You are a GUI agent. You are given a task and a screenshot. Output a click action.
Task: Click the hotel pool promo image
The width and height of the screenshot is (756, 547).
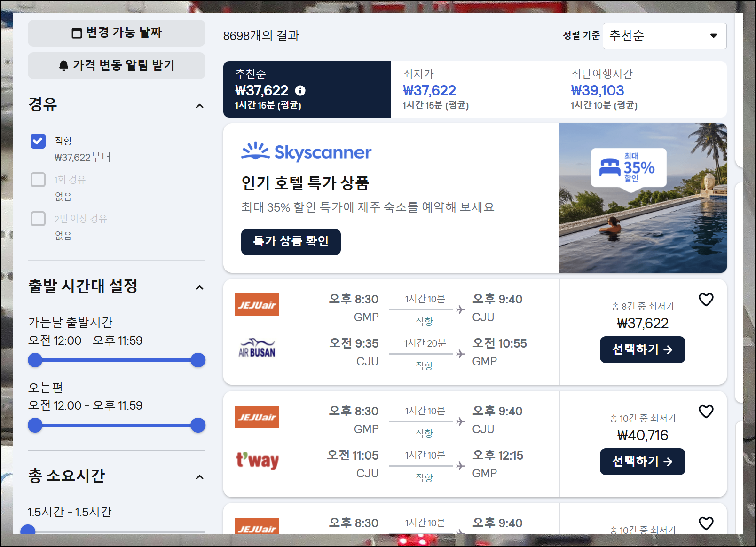point(643,198)
